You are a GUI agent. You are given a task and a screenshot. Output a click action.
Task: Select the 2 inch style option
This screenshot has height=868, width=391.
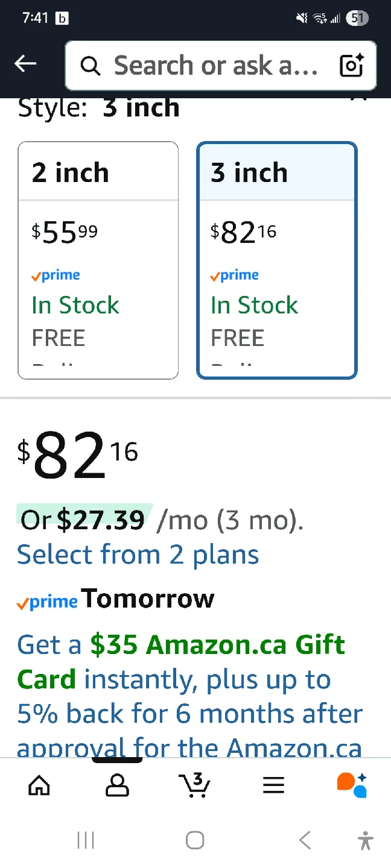98,259
